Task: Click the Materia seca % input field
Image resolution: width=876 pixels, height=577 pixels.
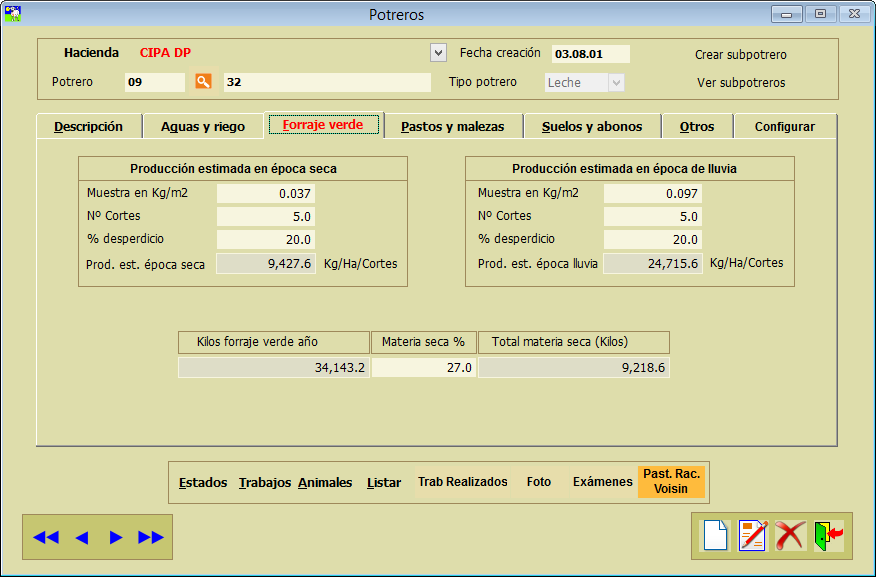Action: [423, 368]
